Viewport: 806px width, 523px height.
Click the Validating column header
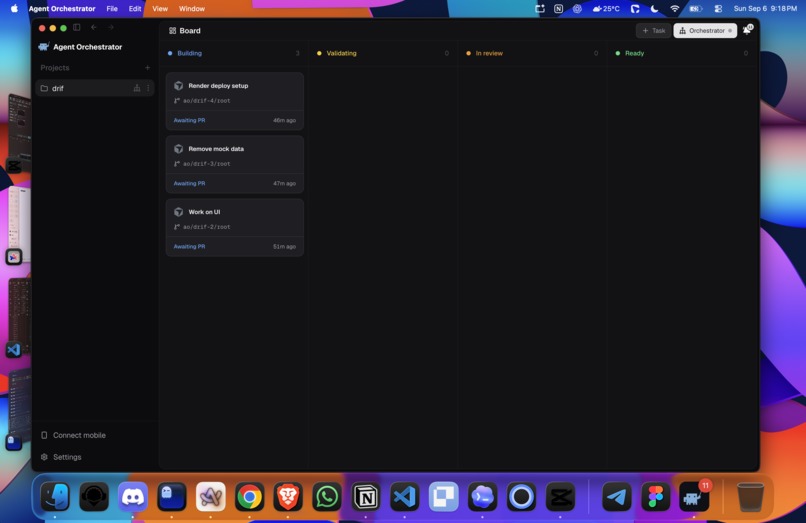tap(341, 53)
